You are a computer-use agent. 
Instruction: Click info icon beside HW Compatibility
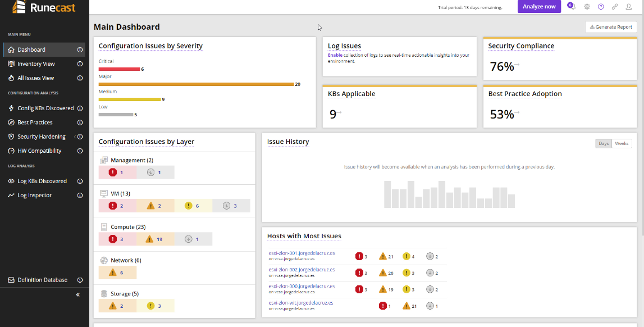point(80,151)
